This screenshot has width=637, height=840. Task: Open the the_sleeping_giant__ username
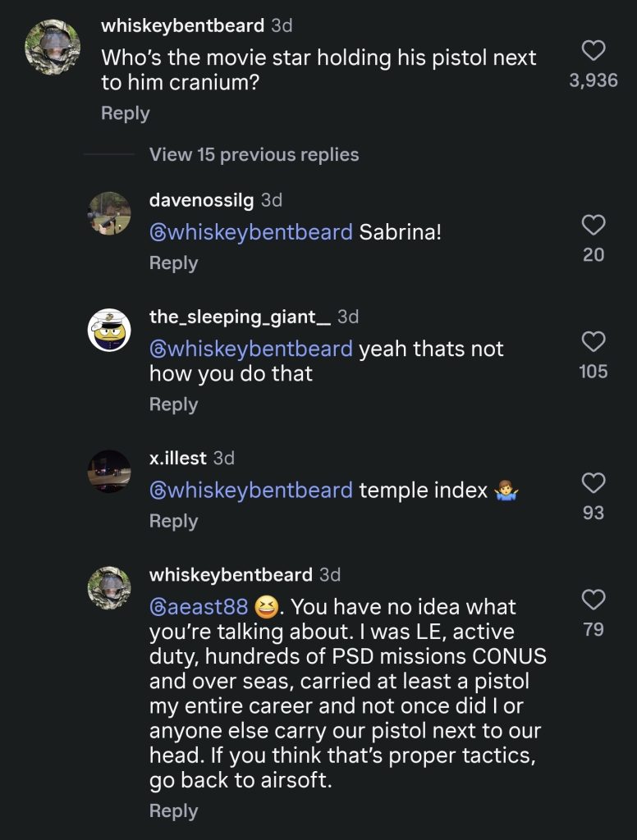click(x=240, y=317)
